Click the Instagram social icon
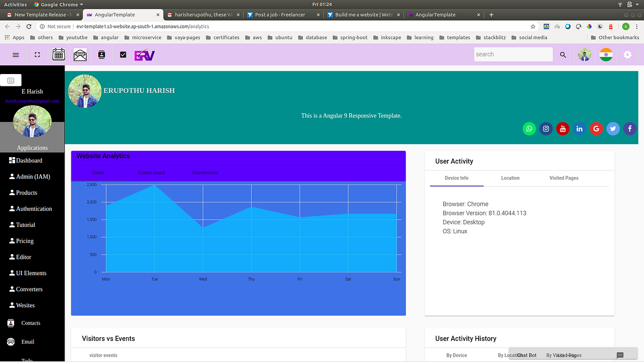This screenshot has height=362, width=644. pos(546,128)
